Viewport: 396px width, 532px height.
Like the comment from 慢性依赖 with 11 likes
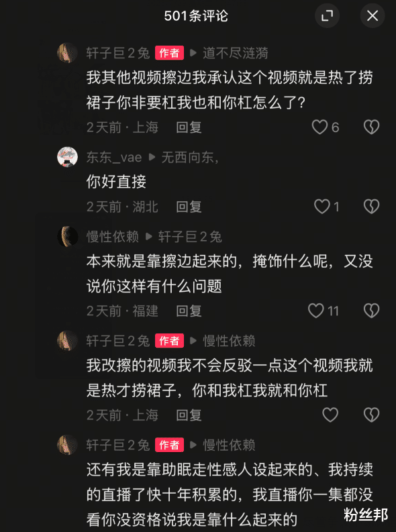[316, 311]
